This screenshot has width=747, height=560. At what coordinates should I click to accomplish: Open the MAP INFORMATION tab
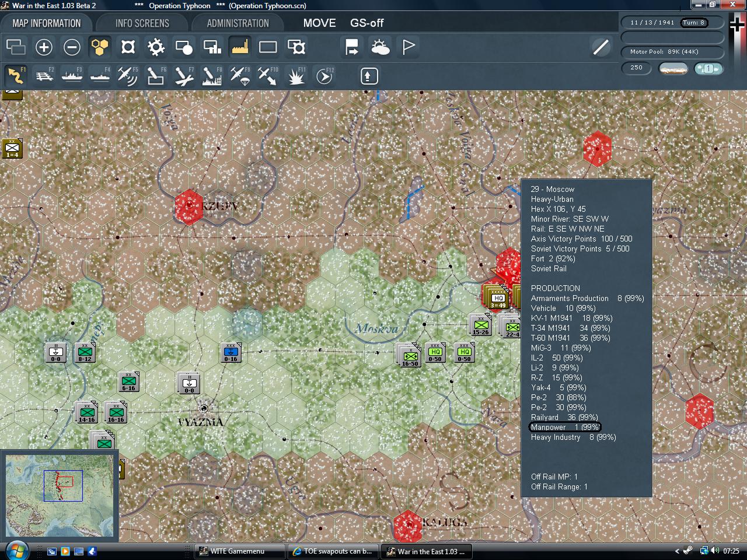coord(47,23)
